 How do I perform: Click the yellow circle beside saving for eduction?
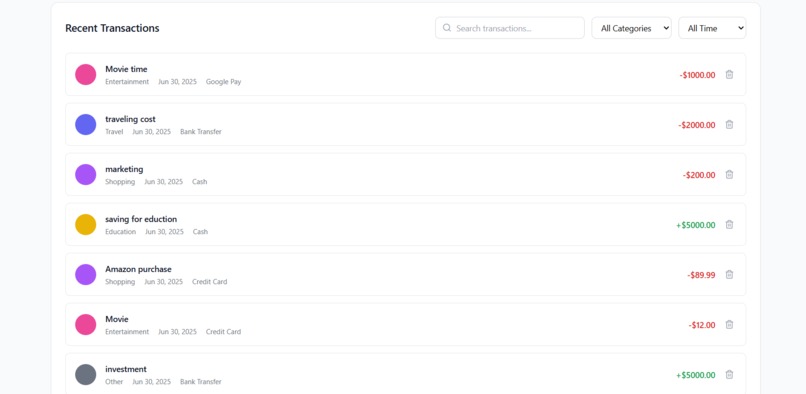pyautogui.click(x=86, y=224)
